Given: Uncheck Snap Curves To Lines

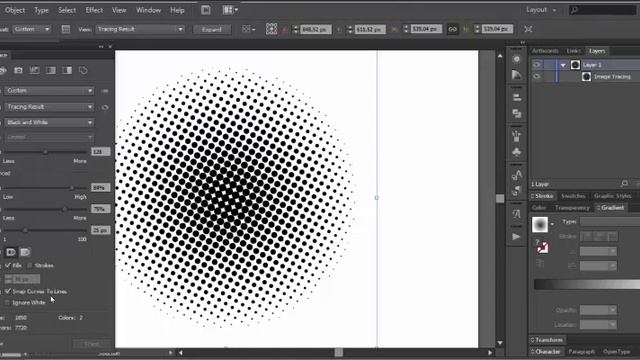Looking at the screenshot, I should (8, 291).
